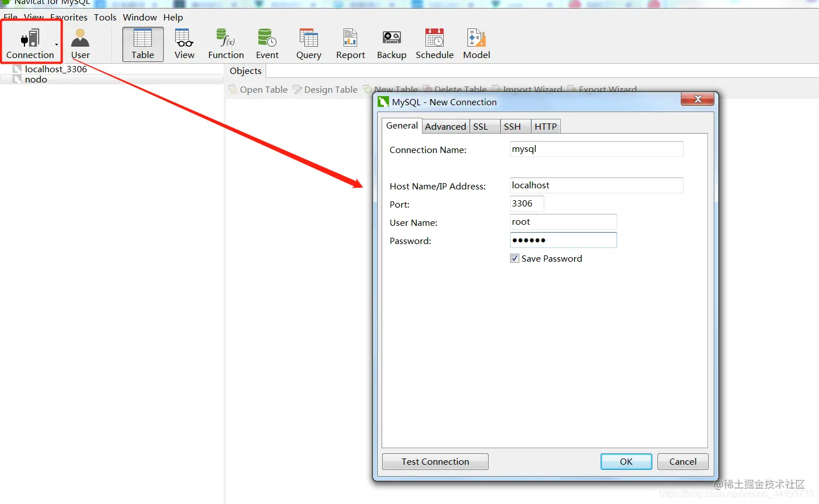Open the Function objects icon
819x504 pixels.
226,43
